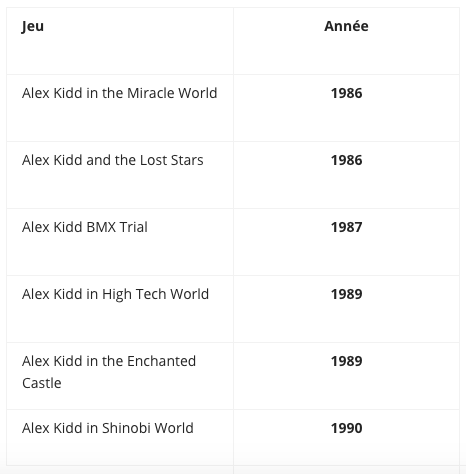Click the 1986 year for Miracle World
This screenshot has width=466, height=474.
(346, 93)
